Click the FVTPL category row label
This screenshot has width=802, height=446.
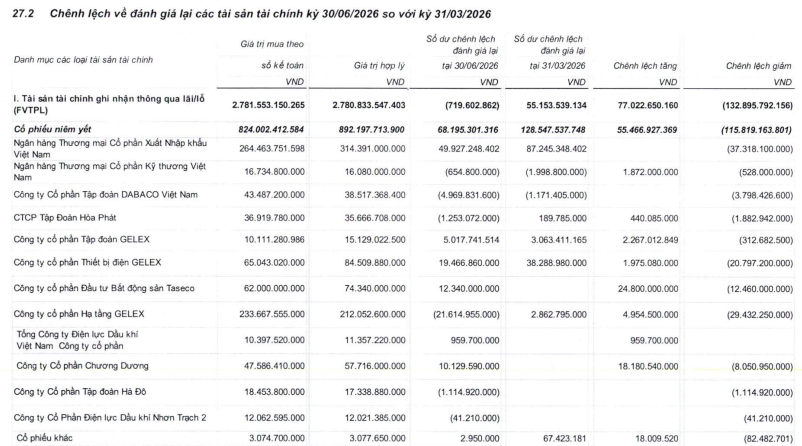pyautogui.click(x=109, y=104)
